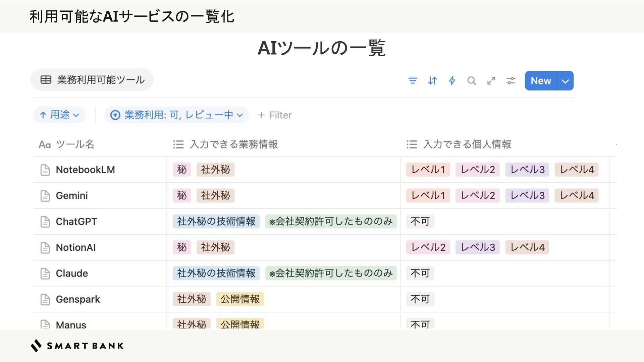Click the AIツールの一覧 page title
Image resolution: width=644 pixels, height=362 pixels.
[x=322, y=48]
